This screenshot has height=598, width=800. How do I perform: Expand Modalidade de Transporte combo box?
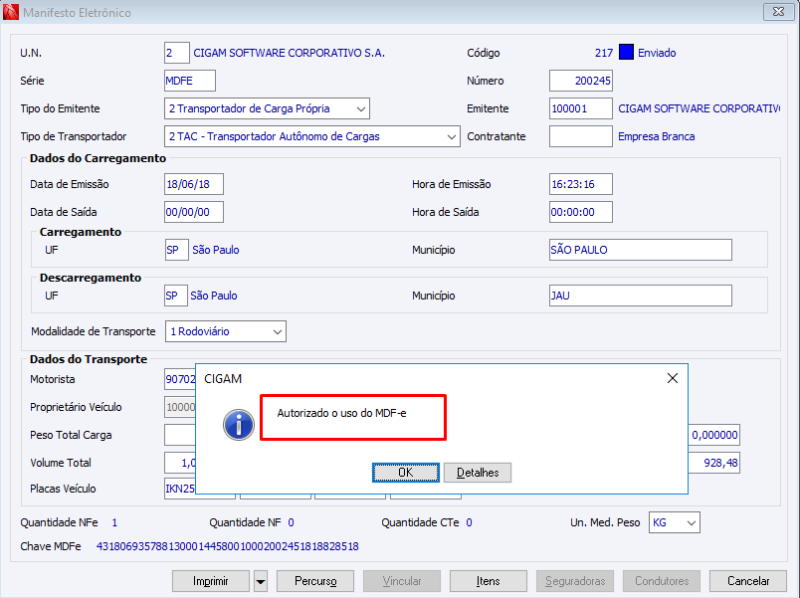click(277, 332)
